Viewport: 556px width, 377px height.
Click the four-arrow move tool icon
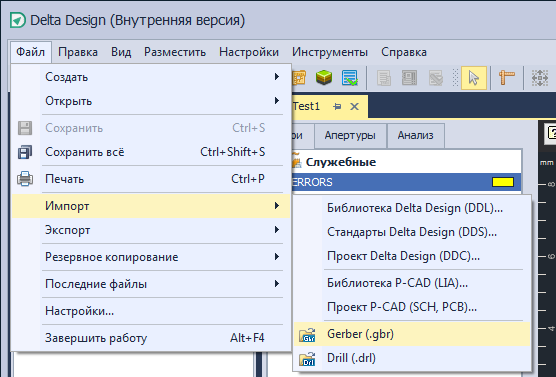540,78
